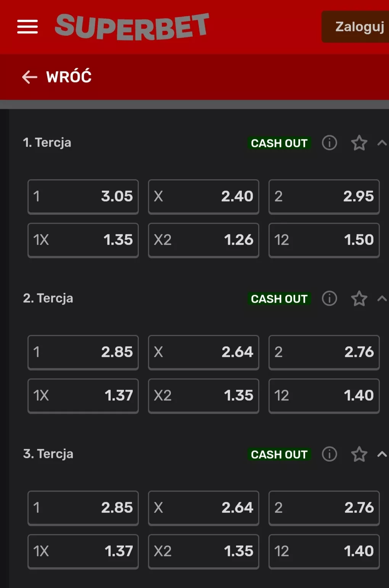
Task: Open info tooltip for 2. Tercja
Action: click(329, 299)
